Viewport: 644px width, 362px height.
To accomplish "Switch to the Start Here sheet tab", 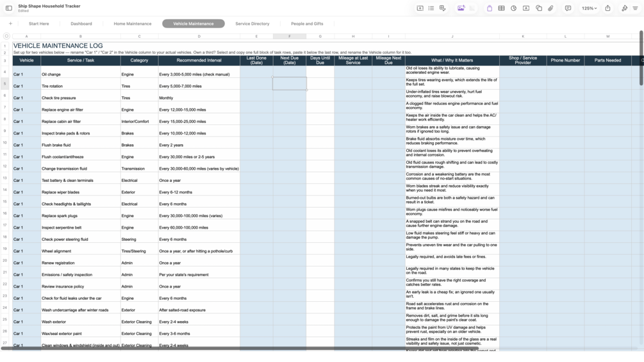I will tap(38, 24).
